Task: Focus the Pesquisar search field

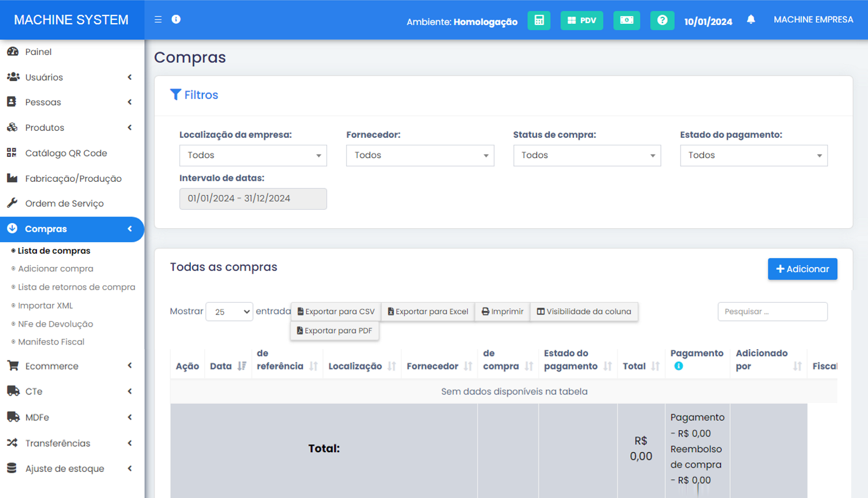Action: pyautogui.click(x=773, y=312)
